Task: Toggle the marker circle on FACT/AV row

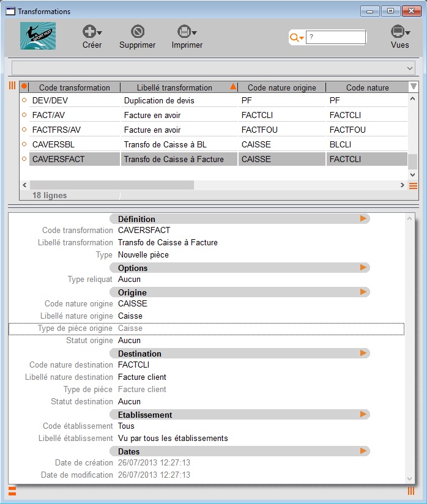Action: coord(24,115)
